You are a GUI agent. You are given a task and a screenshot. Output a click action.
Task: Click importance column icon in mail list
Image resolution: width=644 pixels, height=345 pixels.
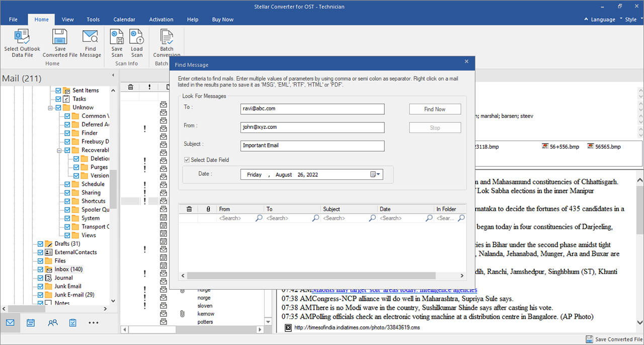[149, 87]
